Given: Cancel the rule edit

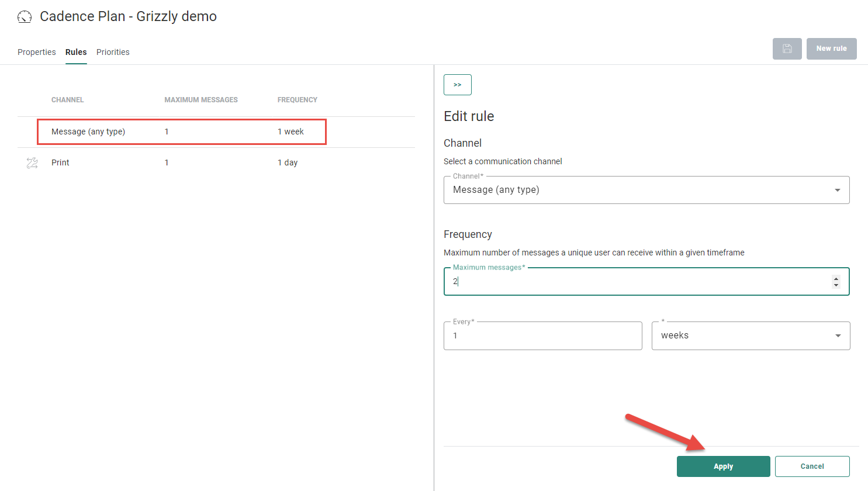Looking at the screenshot, I should tap(812, 466).
